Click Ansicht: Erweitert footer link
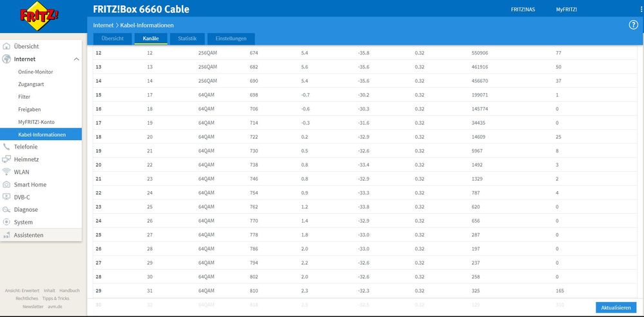The height and width of the screenshot is (317, 644). click(x=22, y=291)
